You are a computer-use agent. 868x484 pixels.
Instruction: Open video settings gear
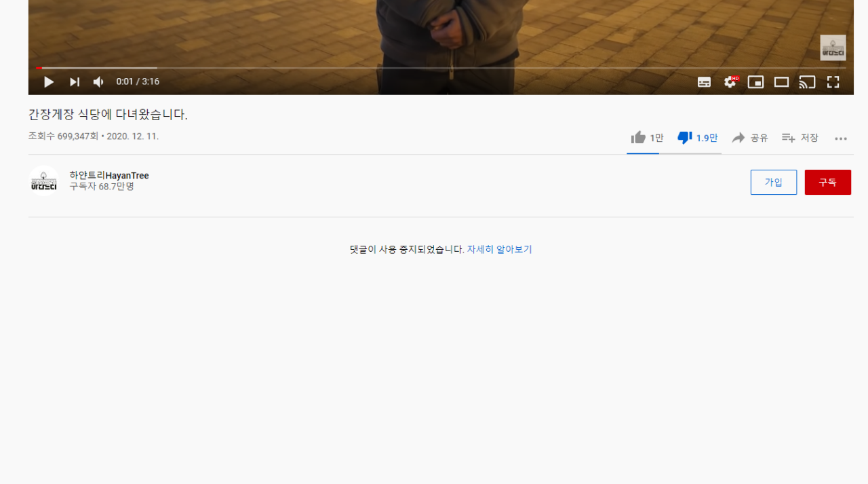730,82
